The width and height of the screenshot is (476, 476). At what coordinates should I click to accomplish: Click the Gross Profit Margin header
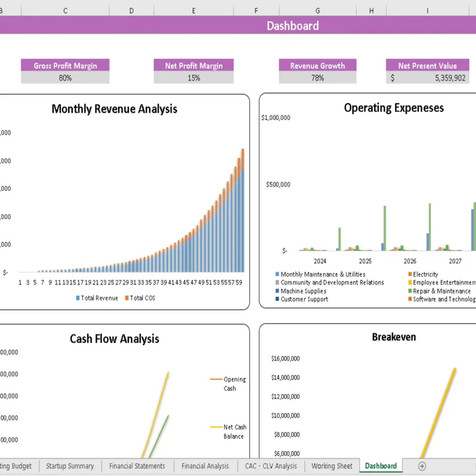click(65, 66)
